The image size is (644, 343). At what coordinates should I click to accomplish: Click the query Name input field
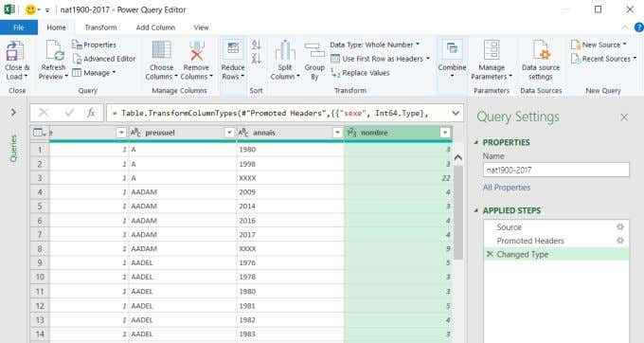coord(556,170)
